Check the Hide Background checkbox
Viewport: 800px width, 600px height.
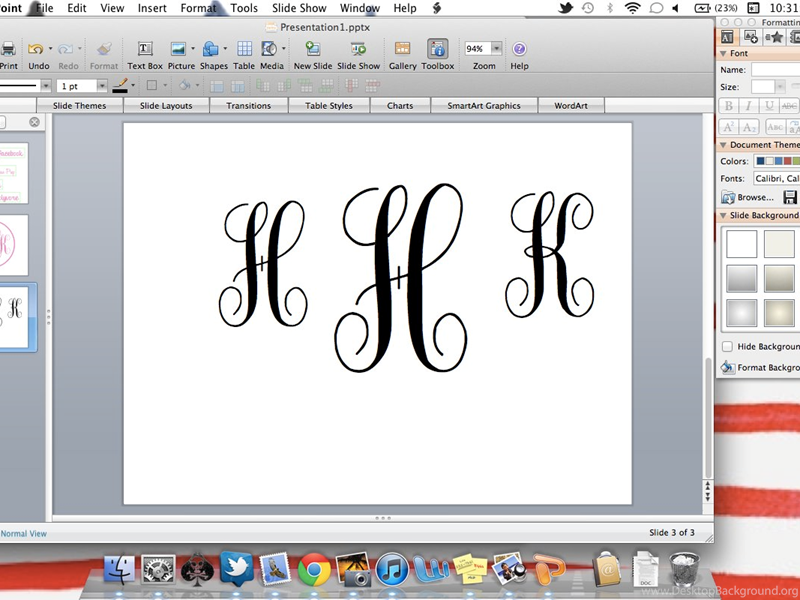click(727, 346)
